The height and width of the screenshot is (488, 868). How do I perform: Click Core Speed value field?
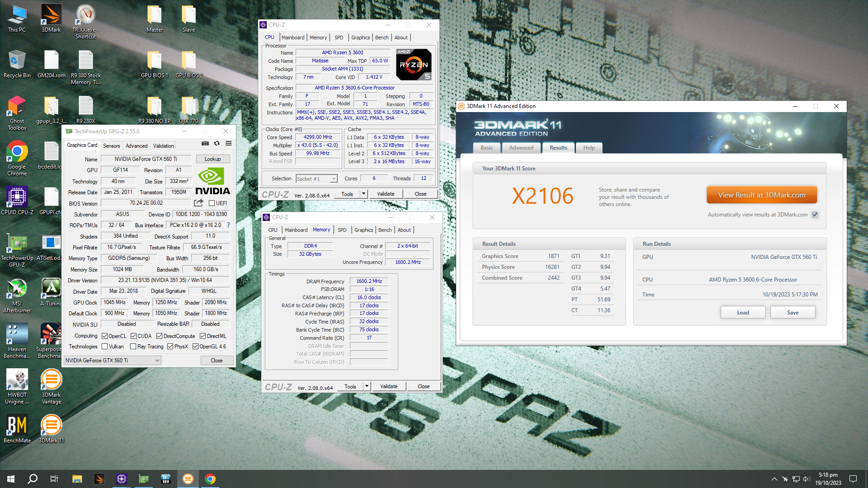tap(318, 137)
